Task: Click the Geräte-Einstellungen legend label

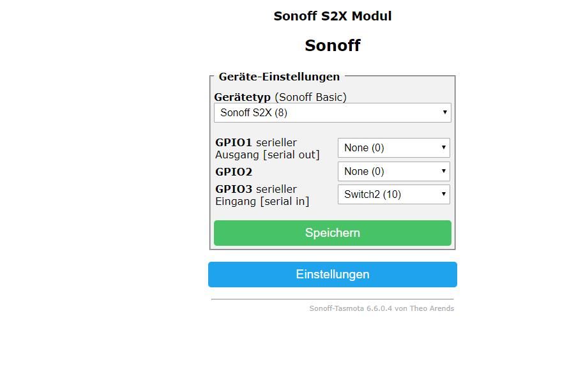Action: pos(279,77)
